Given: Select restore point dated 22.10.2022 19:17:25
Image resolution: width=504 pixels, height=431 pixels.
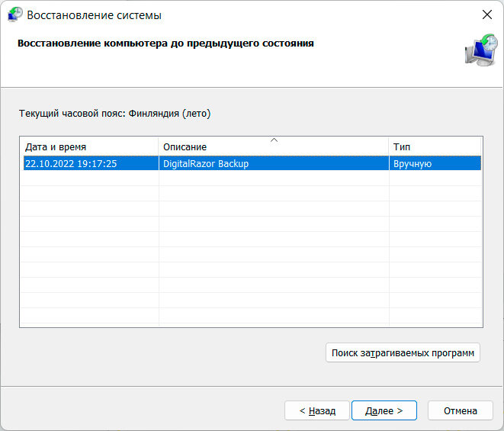Looking at the screenshot, I should [x=252, y=163].
